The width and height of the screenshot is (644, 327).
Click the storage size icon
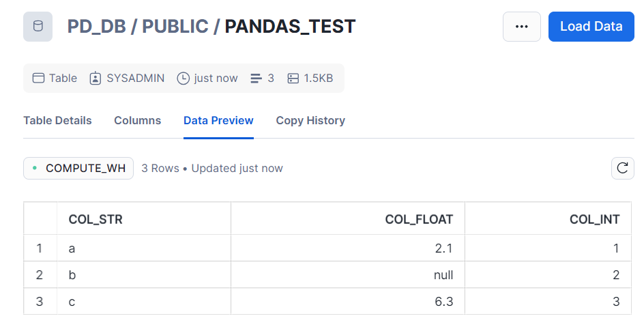click(x=293, y=79)
